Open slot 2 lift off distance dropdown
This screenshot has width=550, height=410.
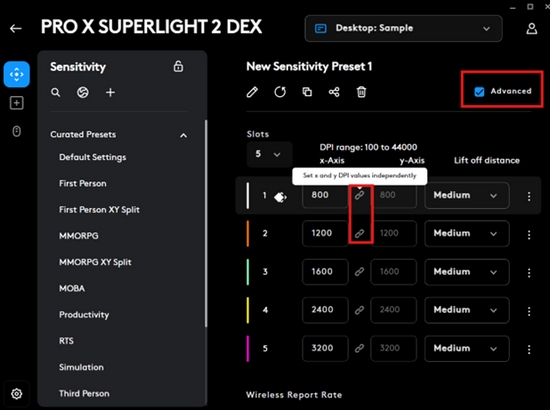[467, 234]
